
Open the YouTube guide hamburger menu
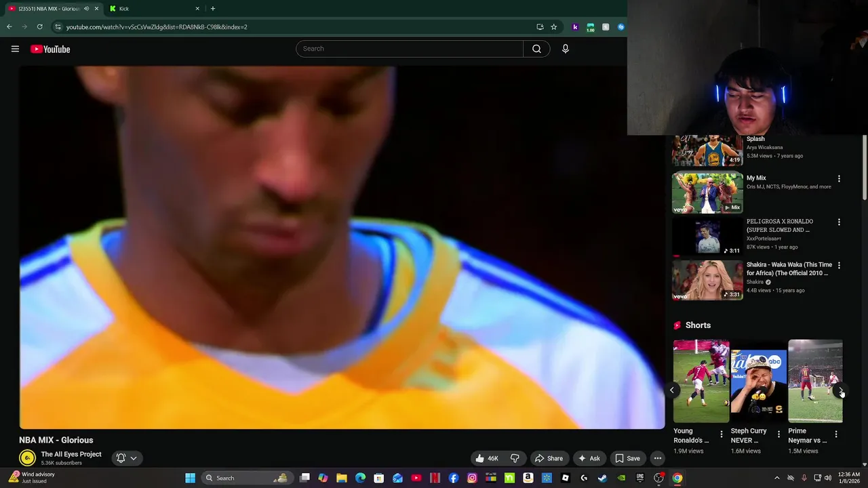[15, 49]
